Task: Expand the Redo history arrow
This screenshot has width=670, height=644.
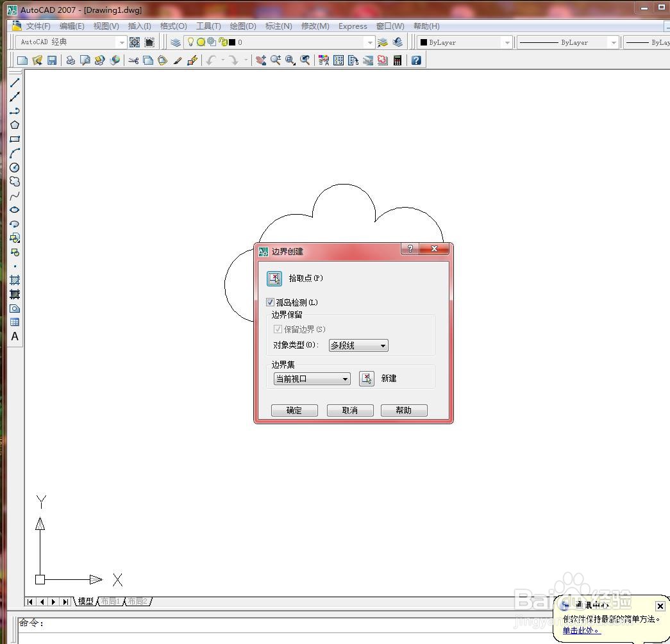Action: (246, 60)
